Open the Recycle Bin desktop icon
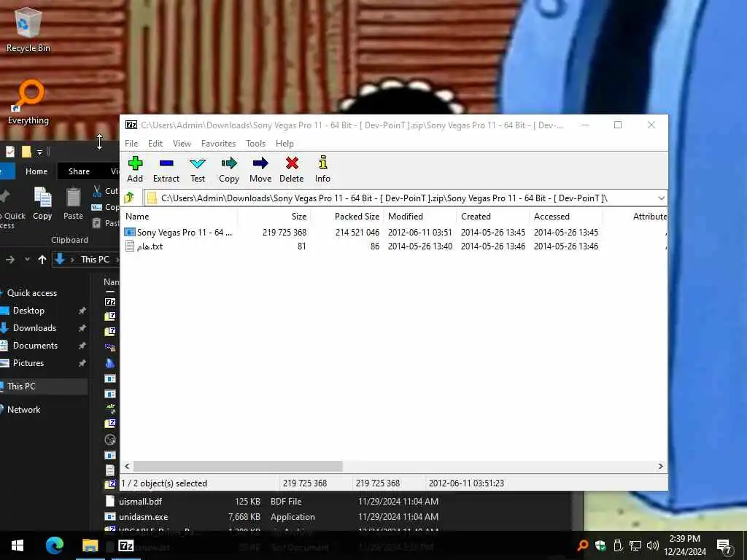Screen dimensions: 747x560 coord(28,30)
